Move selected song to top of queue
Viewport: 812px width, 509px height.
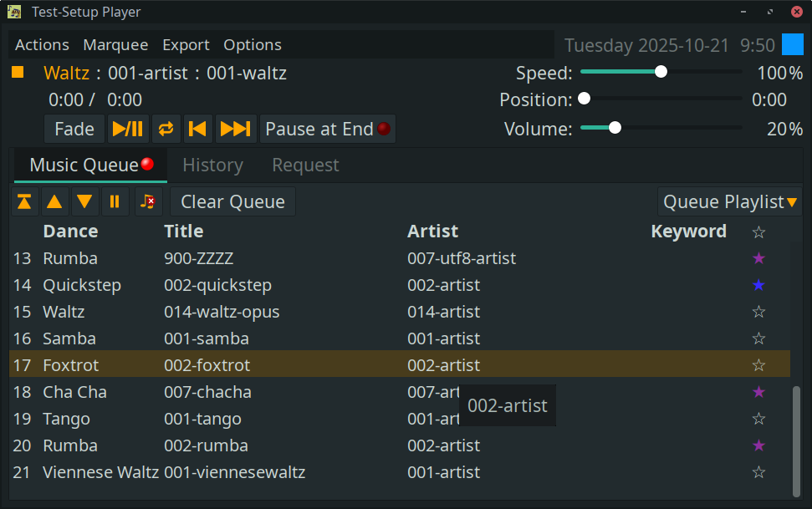(24, 201)
